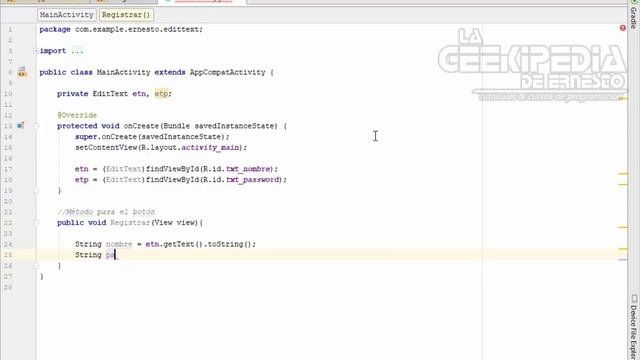
Task: Click 'txt_password' resource id
Action: click(253, 180)
